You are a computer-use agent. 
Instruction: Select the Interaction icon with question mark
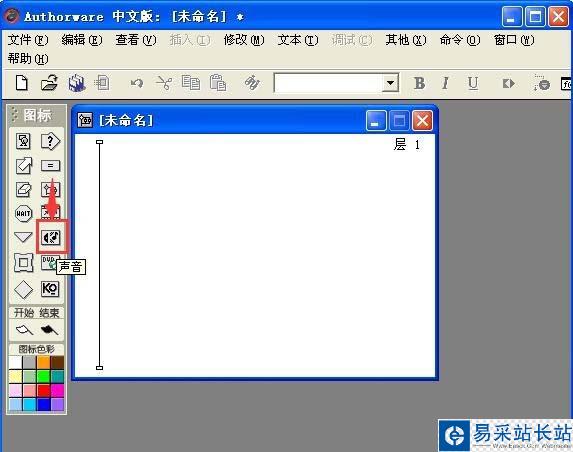click(x=50, y=141)
